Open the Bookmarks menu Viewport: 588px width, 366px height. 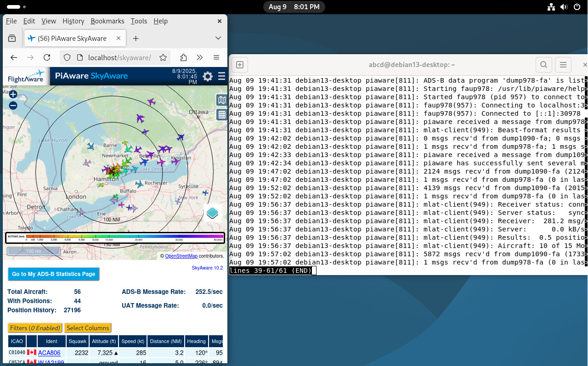click(107, 21)
